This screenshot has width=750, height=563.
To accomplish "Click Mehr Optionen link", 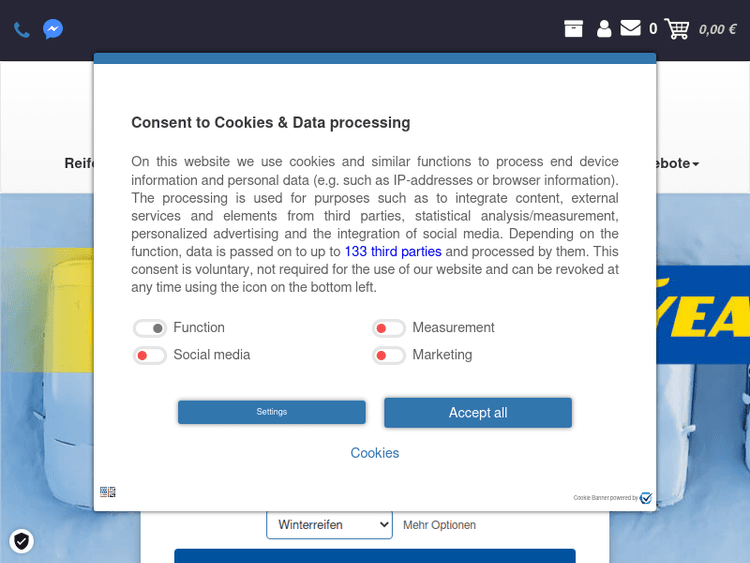I will point(439,525).
